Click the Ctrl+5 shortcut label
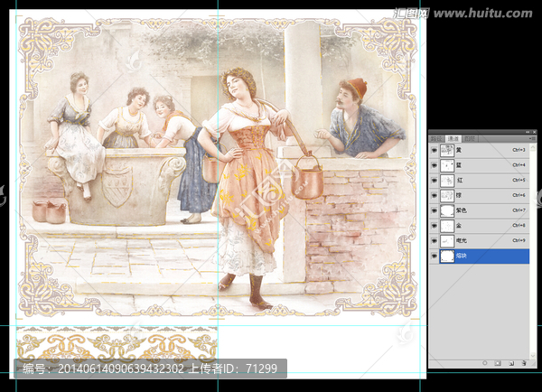 [519, 180]
